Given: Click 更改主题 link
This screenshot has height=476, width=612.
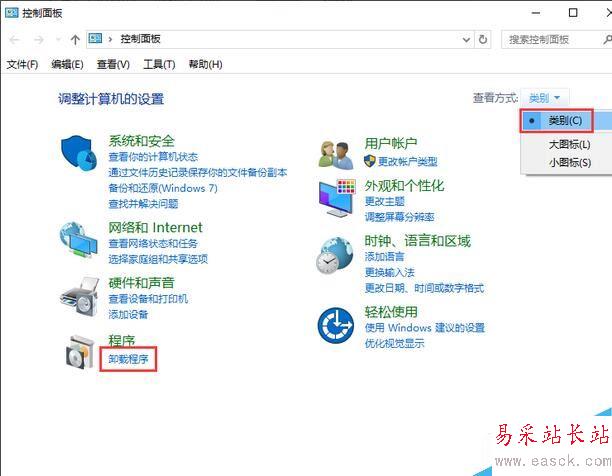Looking at the screenshot, I should [384, 201].
